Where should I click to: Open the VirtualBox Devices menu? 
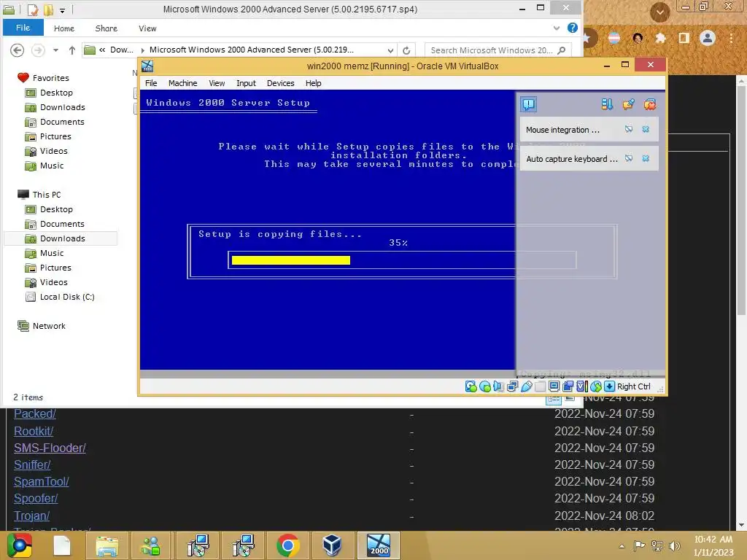(280, 83)
